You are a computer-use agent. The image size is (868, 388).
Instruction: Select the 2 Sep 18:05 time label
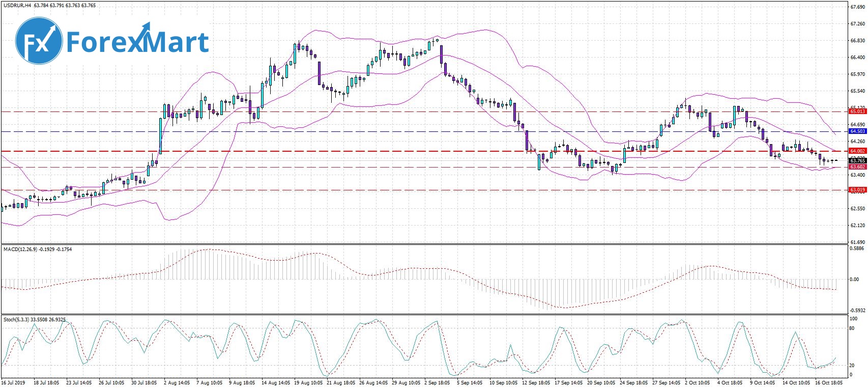[x=438, y=382]
